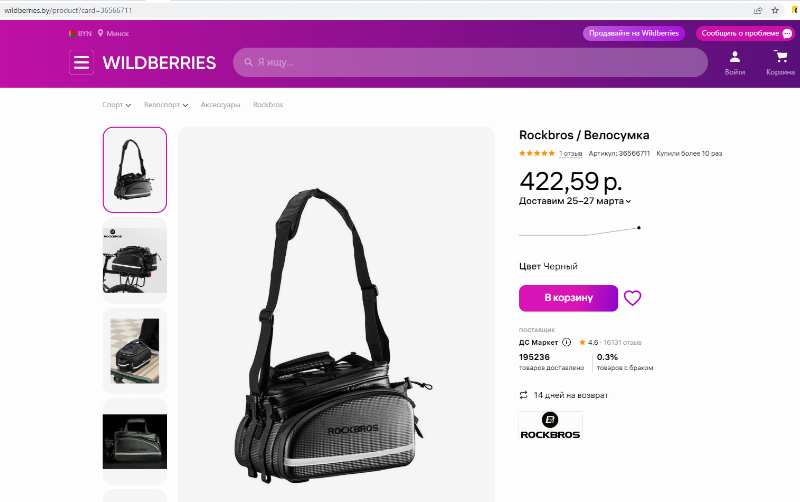Open the hamburger catalog menu
Viewport: 800px width, 502px height.
pyautogui.click(x=82, y=62)
